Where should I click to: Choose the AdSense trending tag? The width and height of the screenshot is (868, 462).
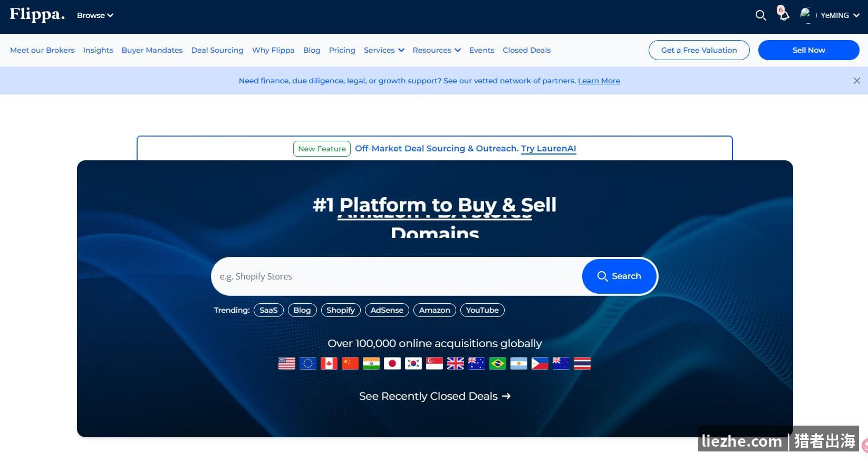click(x=387, y=310)
